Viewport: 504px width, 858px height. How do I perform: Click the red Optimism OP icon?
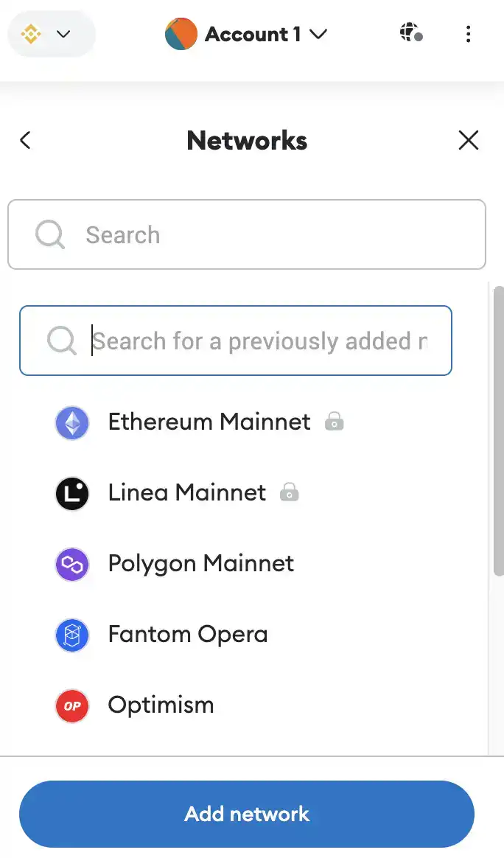[72, 706]
